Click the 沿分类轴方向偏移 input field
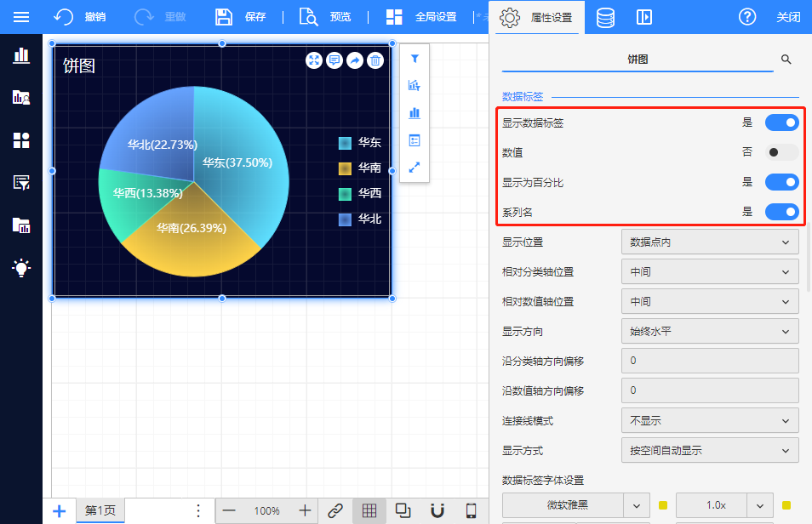The width and height of the screenshot is (812, 524). click(710, 361)
